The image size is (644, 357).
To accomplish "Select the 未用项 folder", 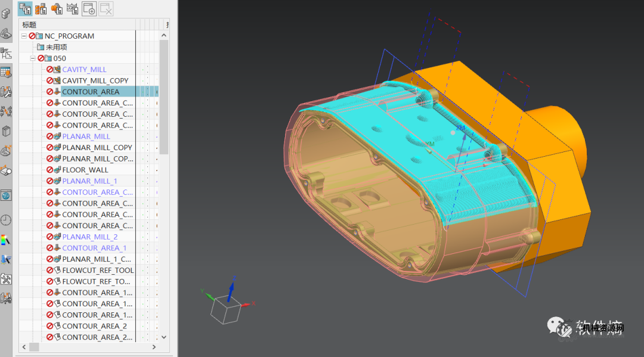I will (x=56, y=47).
